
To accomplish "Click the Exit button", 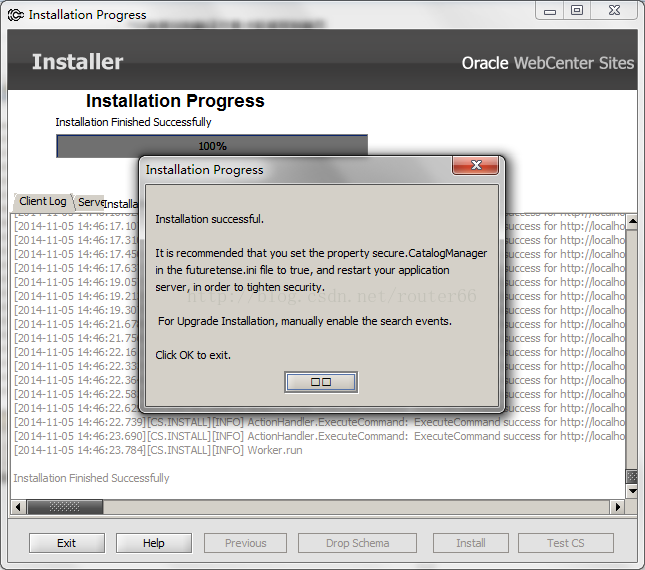I will 67,543.
